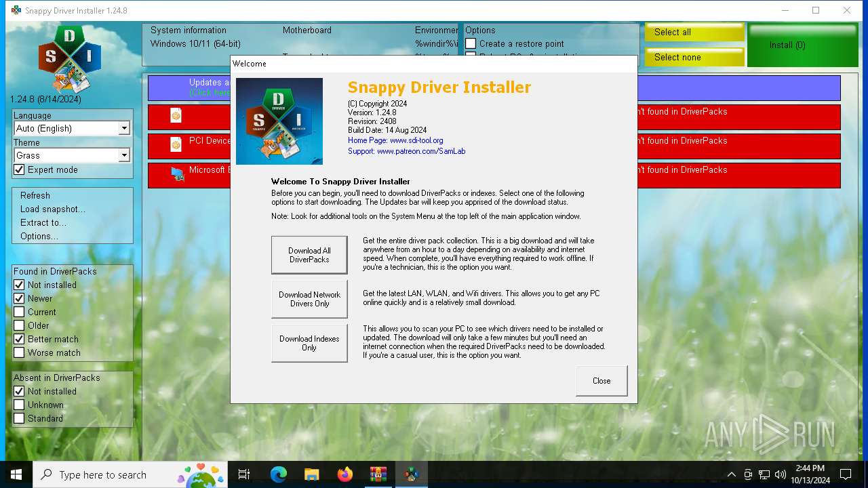Screen dimensions: 868x488
Task: Enable the Standard filter checkbox
Action: 19,418
